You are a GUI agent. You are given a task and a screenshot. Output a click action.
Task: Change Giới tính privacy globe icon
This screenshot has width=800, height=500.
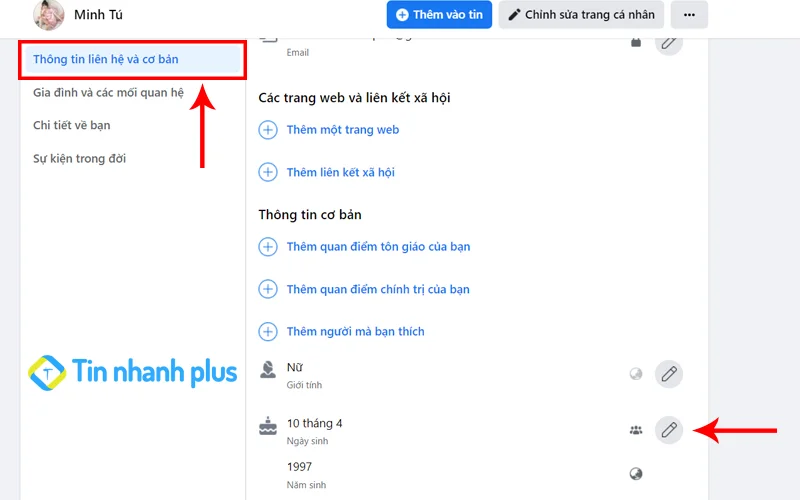tap(636, 374)
